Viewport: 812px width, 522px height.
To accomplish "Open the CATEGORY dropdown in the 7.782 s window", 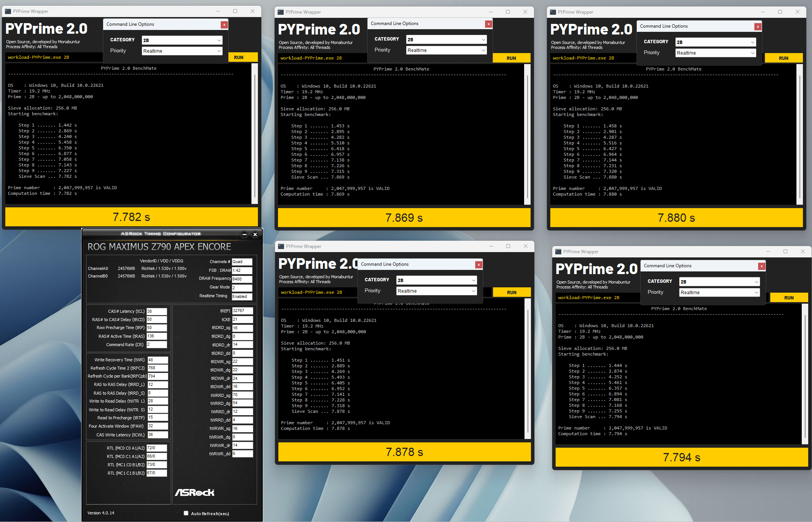I will [x=182, y=40].
